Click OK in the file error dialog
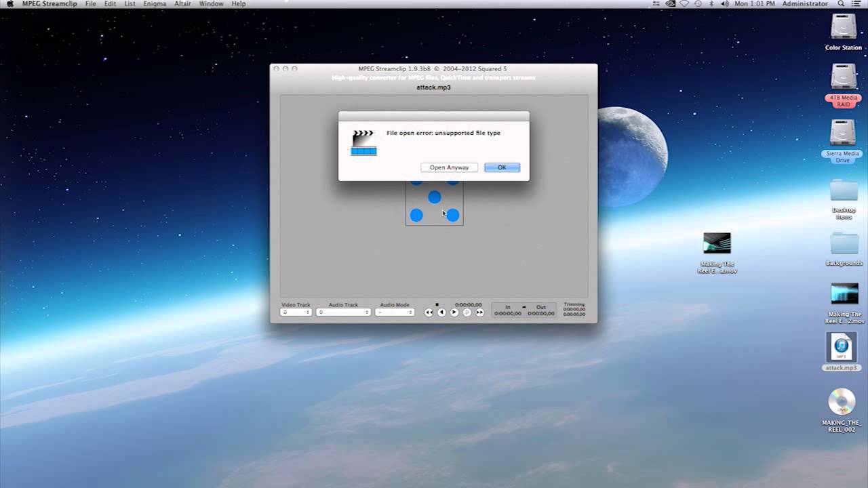Screen dimensions: 868x488 502,167
